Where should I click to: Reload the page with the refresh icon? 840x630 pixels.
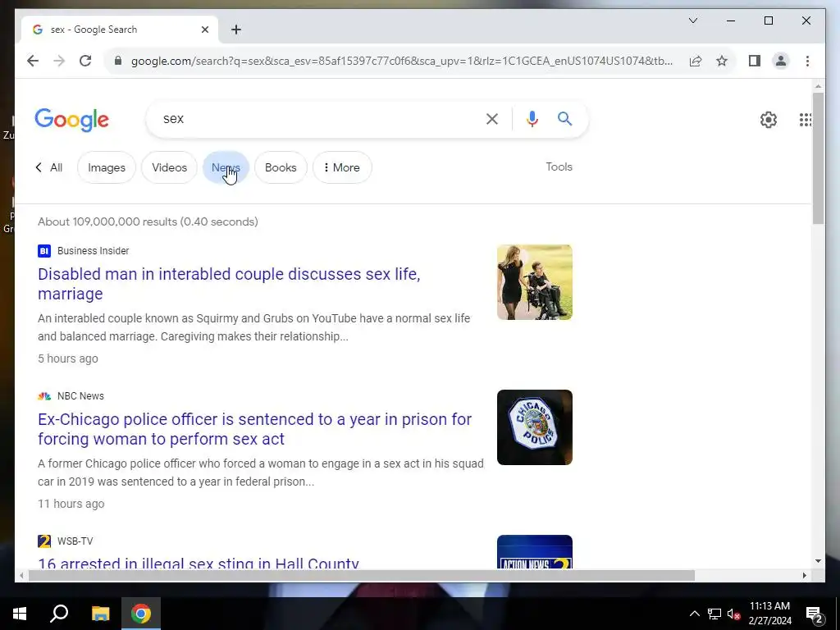click(85, 61)
